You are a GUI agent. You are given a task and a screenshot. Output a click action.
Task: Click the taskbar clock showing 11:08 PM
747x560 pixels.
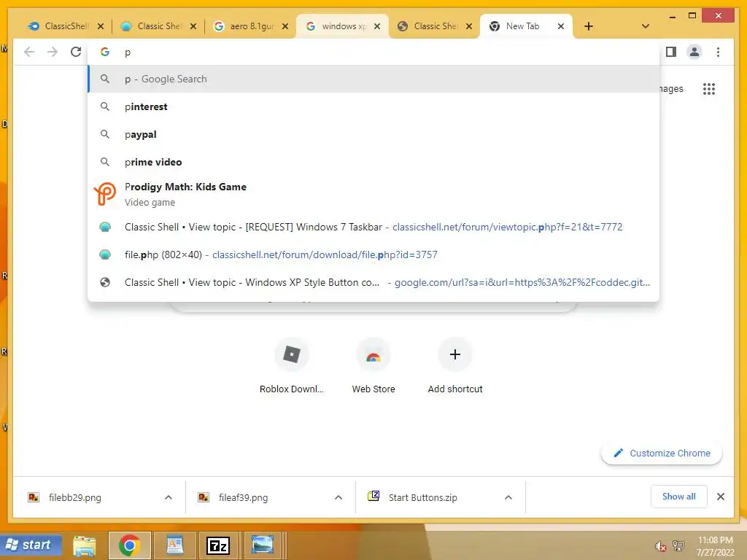click(x=715, y=546)
